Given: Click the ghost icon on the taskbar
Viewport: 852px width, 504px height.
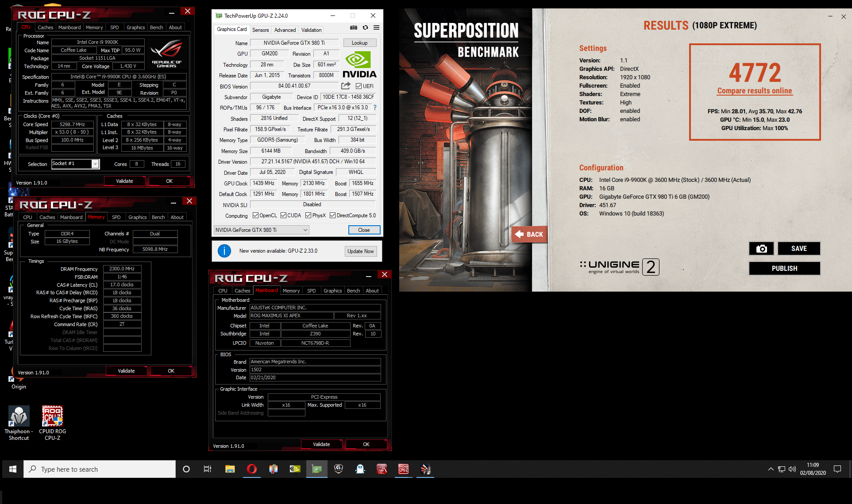Looking at the screenshot, I should click(x=360, y=469).
